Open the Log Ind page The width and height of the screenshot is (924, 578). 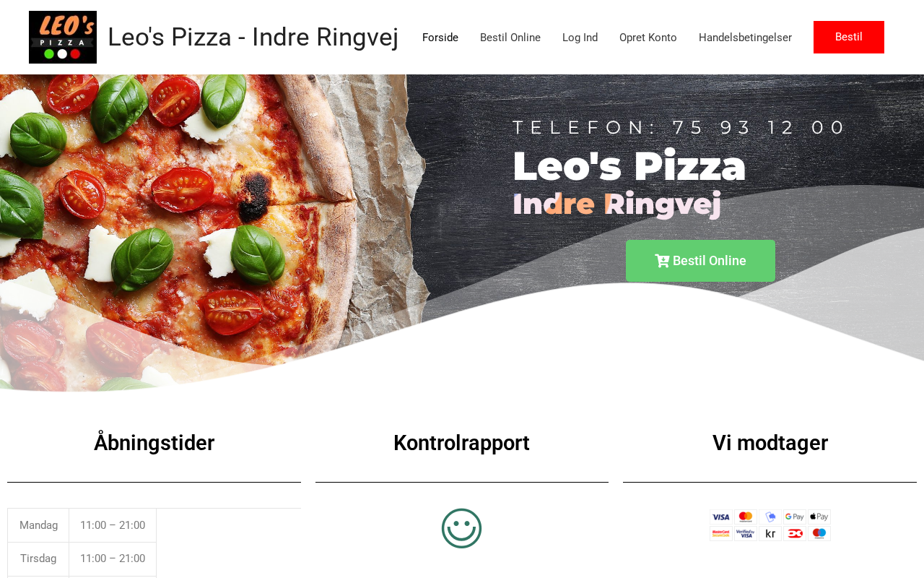click(580, 38)
